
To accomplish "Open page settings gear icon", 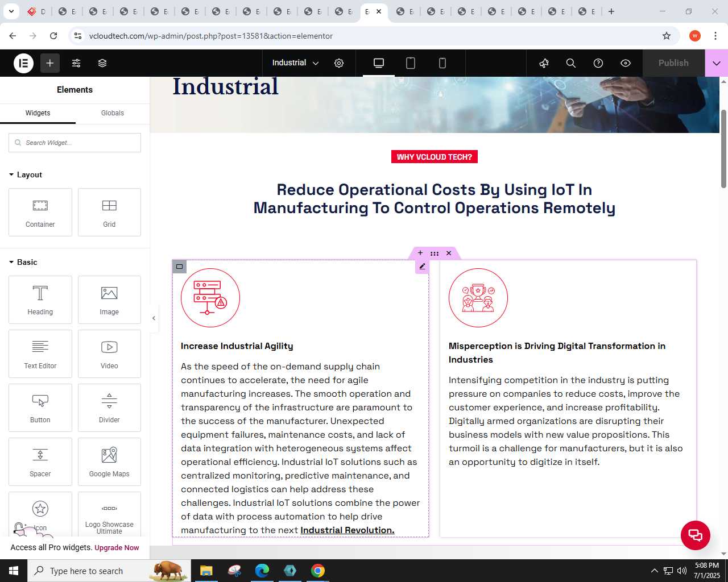I will 339,63.
